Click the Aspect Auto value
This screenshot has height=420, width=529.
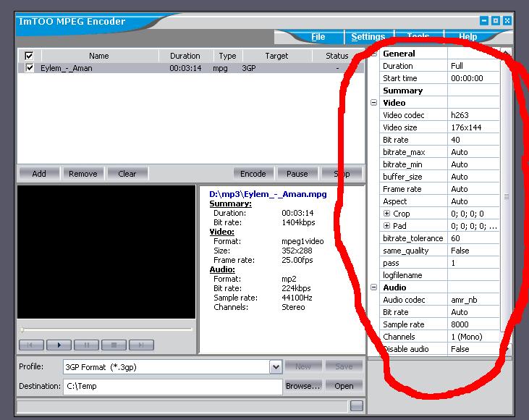tap(473, 201)
